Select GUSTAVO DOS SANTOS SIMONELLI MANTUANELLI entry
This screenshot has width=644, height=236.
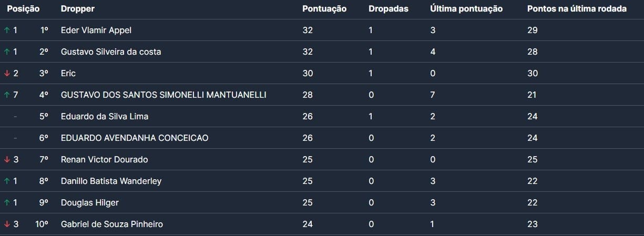(x=163, y=95)
